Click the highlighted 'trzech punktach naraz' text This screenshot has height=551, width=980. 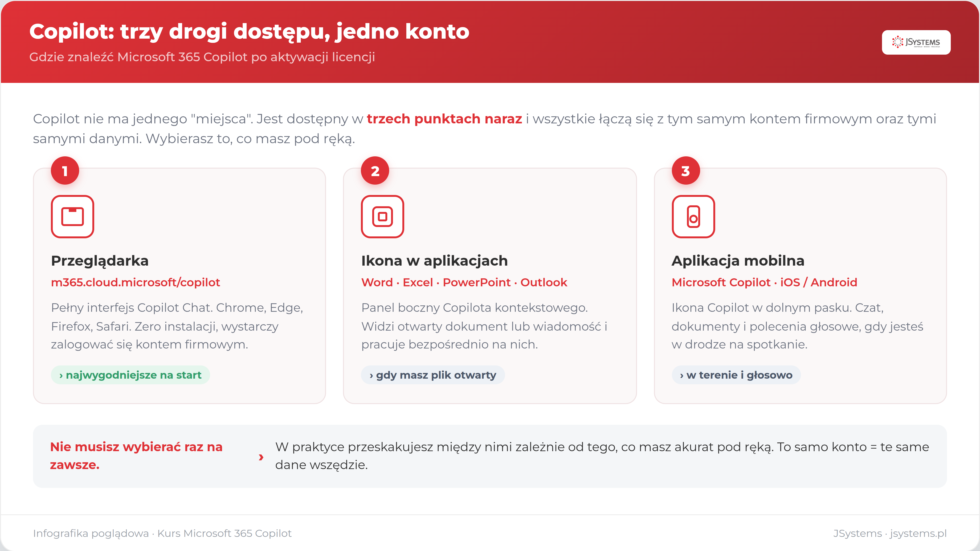(x=444, y=119)
